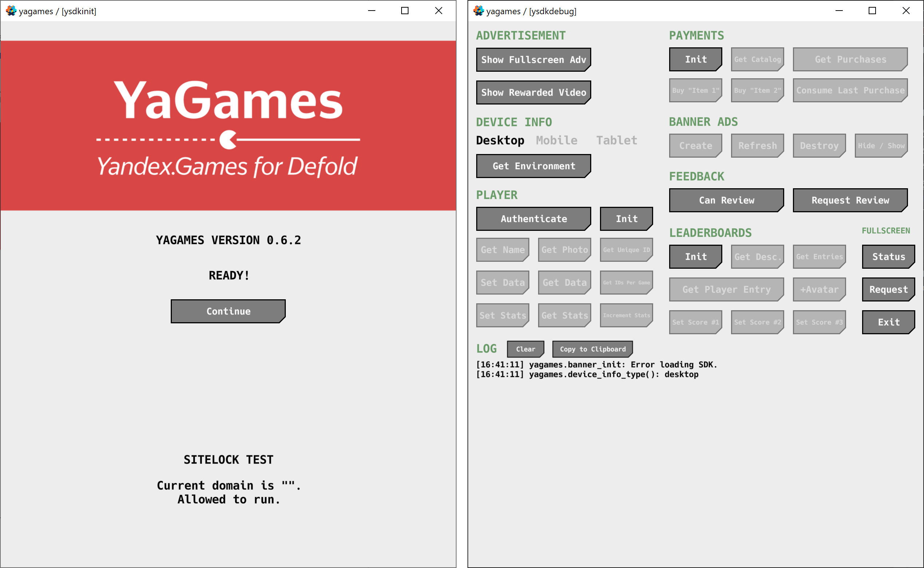
Task: Click Init button in Payments section
Action: pyautogui.click(x=695, y=59)
